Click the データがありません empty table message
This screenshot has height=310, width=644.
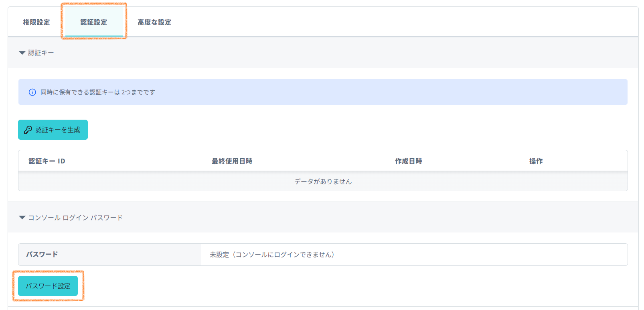pos(323,182)
